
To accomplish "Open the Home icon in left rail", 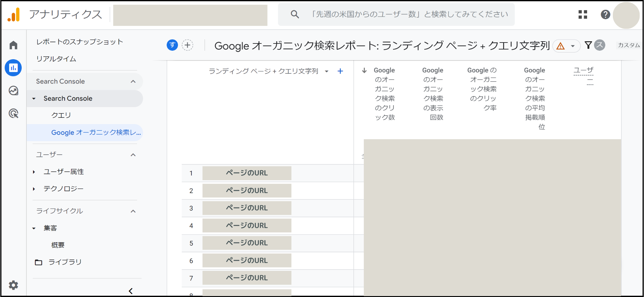I will [x=13, y=45].
